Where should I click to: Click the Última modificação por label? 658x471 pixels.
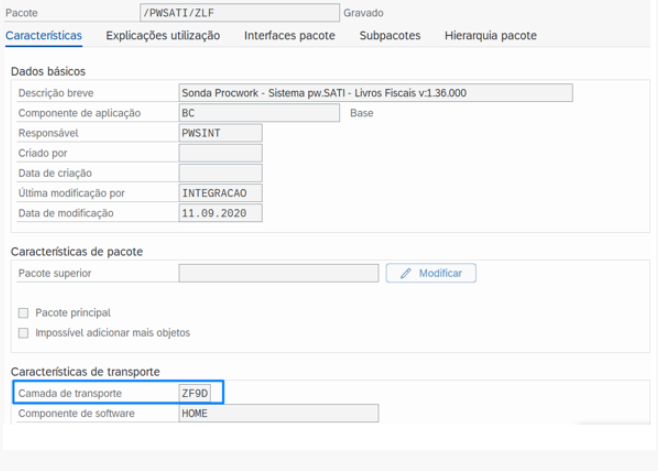click(x=71, y=194)
